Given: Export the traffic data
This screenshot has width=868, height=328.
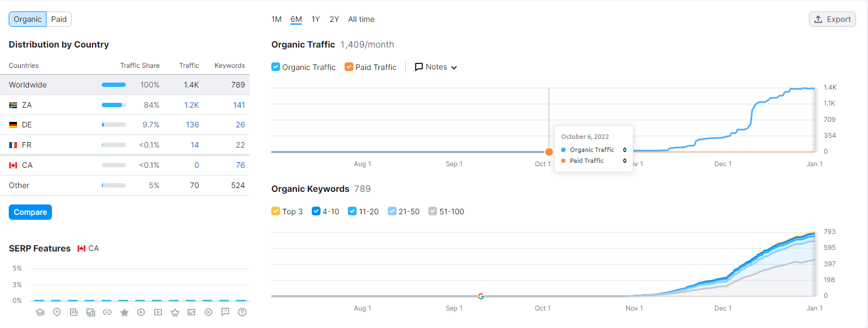Looking at the screenshot, I should click(x=832, y=19).
